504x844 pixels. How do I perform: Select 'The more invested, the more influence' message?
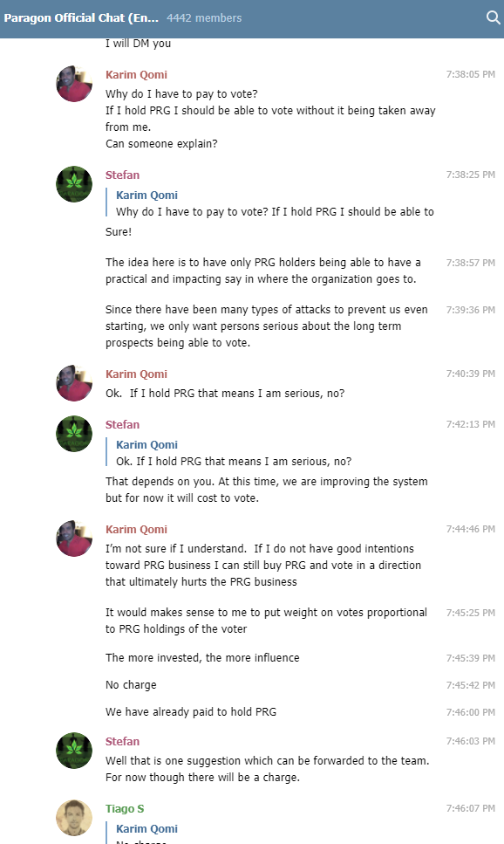(202, 658)
